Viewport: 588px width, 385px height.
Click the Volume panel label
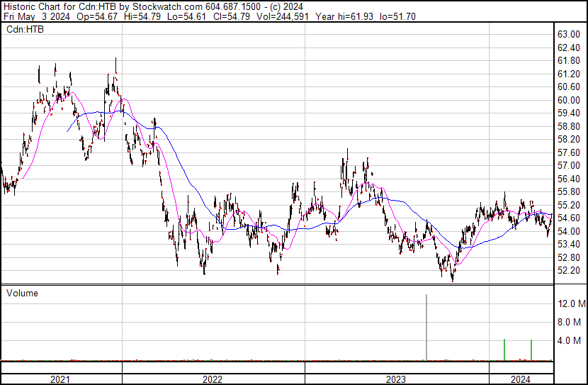(x=22, y=293)
